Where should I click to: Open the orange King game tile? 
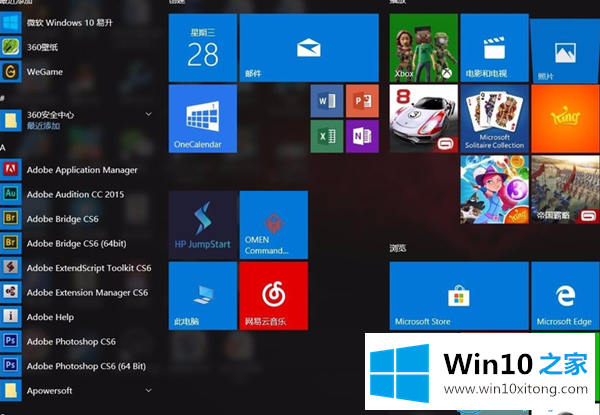pyautogui.click(x=566, y=119)
